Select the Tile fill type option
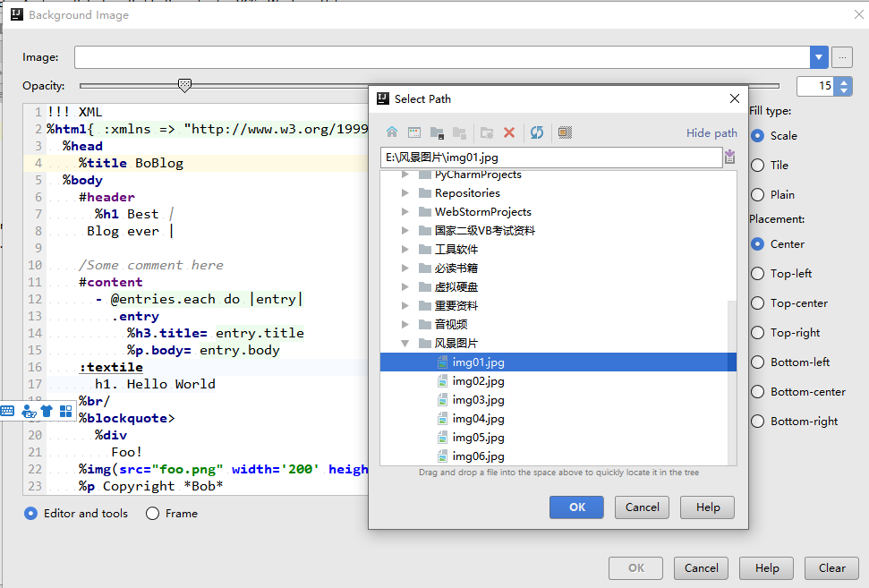The image size is (869, 588). point(758,165)
